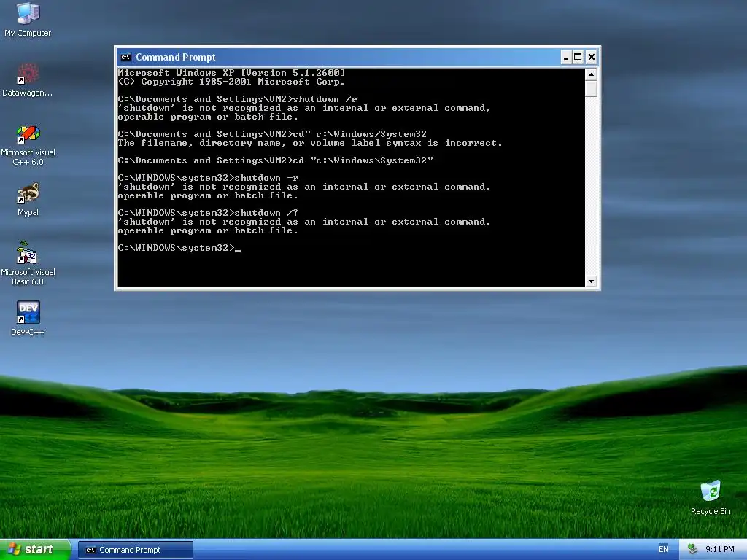Minimize the Command Prompt window
This screenshot has height=560, width=747.
tap(566, 57)
